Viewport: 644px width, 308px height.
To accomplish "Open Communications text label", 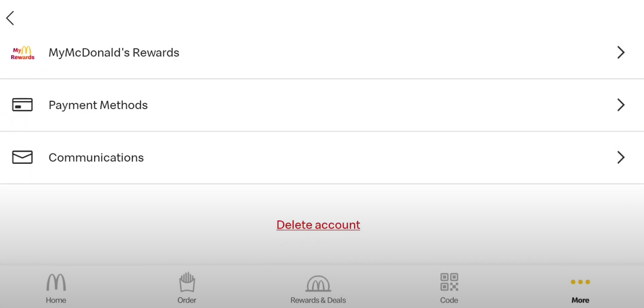I will click(x=96, y=158).
